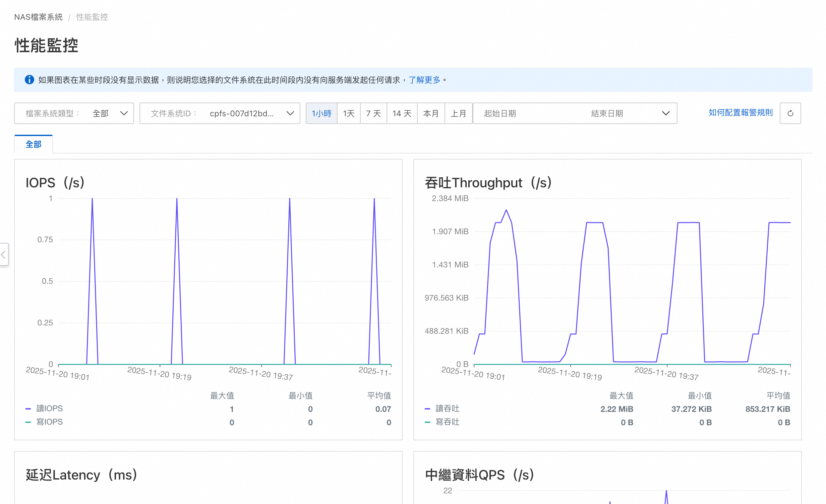Viewport: 826px width, 504px height.
Task: Open the 文件系统ID dropdown
Action: click(x=220, y=113)
